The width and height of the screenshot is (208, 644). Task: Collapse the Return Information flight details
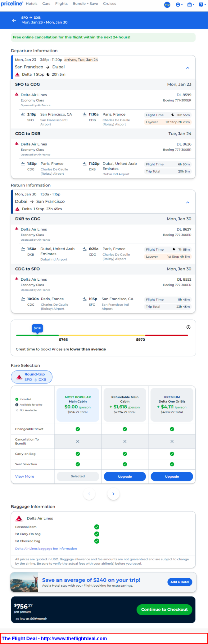pos(188,202)
